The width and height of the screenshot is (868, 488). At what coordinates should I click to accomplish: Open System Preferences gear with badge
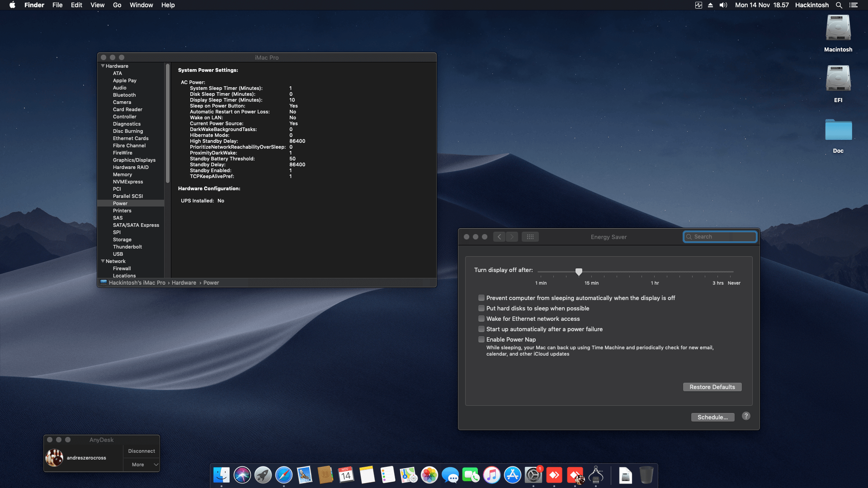click(533, 475)
